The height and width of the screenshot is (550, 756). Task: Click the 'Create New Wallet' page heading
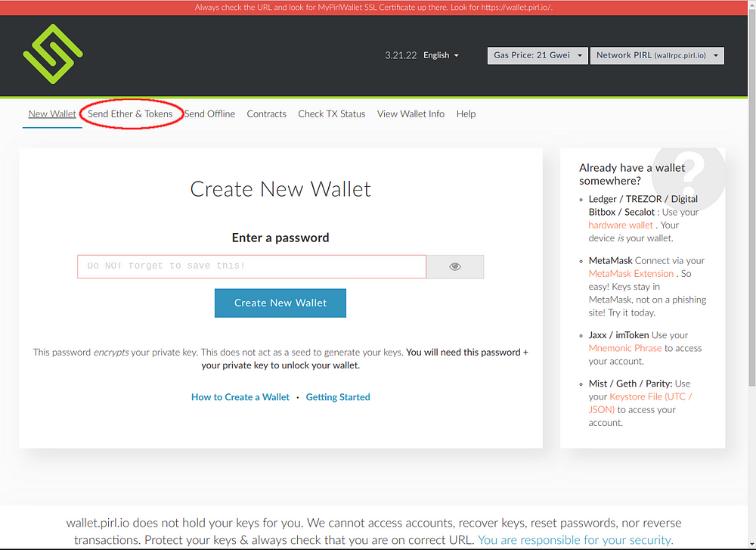(x=280, y=189)
